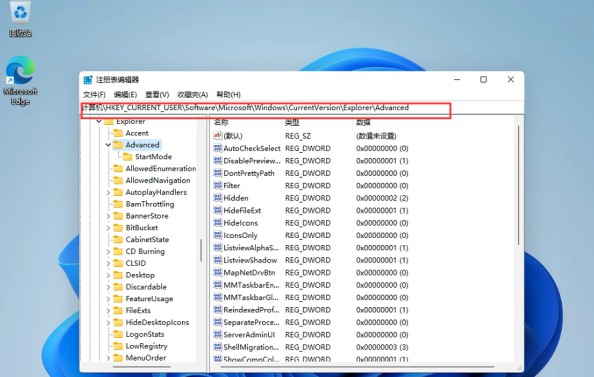
Task: Select the ServerAdminUI value icon
Action: pos(217,335)
